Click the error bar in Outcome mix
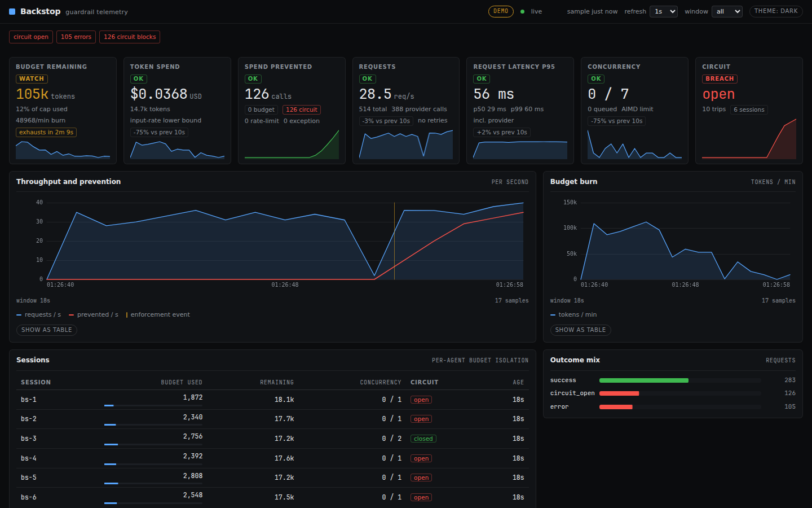Image resolution: width=812 pixels, height=508 pixels. [616, 407]
